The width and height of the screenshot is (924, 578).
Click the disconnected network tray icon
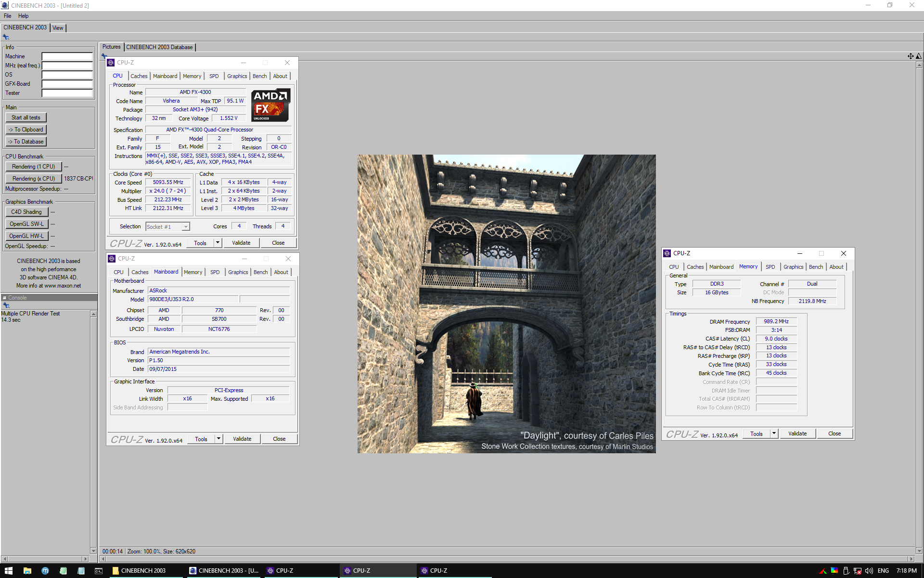[858, 571]
